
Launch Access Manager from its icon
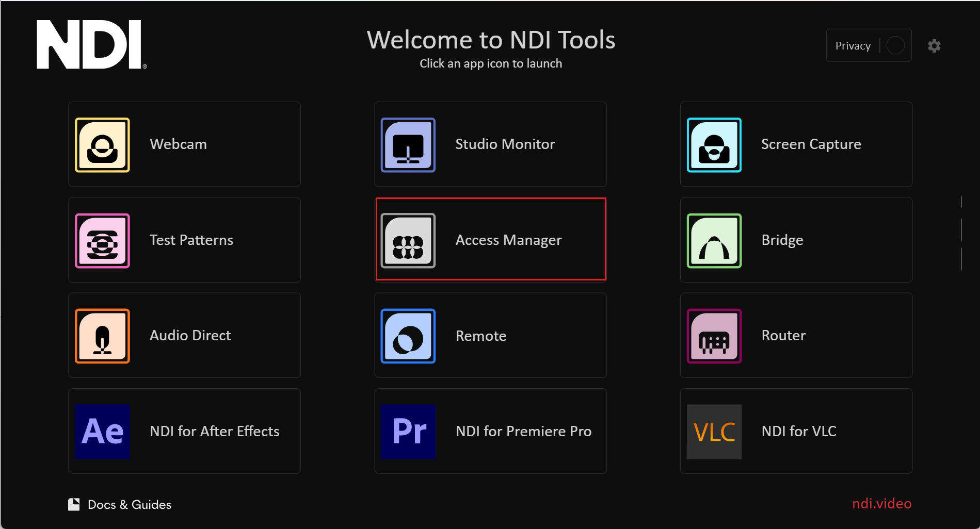click(408, 241)
